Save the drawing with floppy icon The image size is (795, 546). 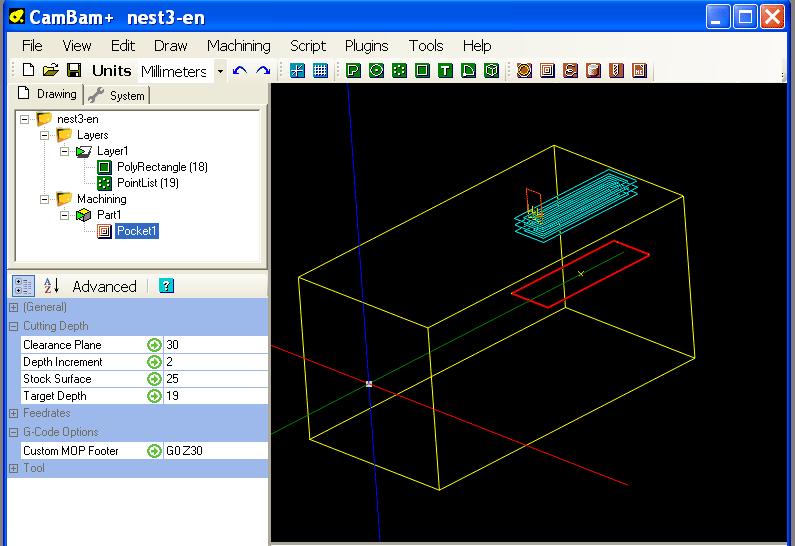click(73, 71)
